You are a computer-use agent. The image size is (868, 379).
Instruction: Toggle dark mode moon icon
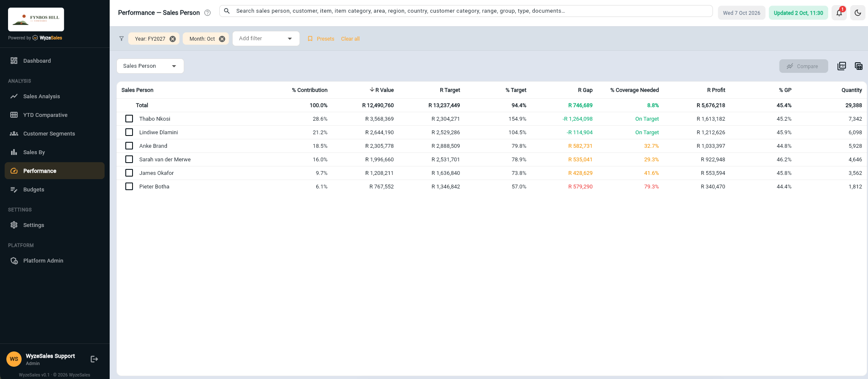(x=858, y=13)
